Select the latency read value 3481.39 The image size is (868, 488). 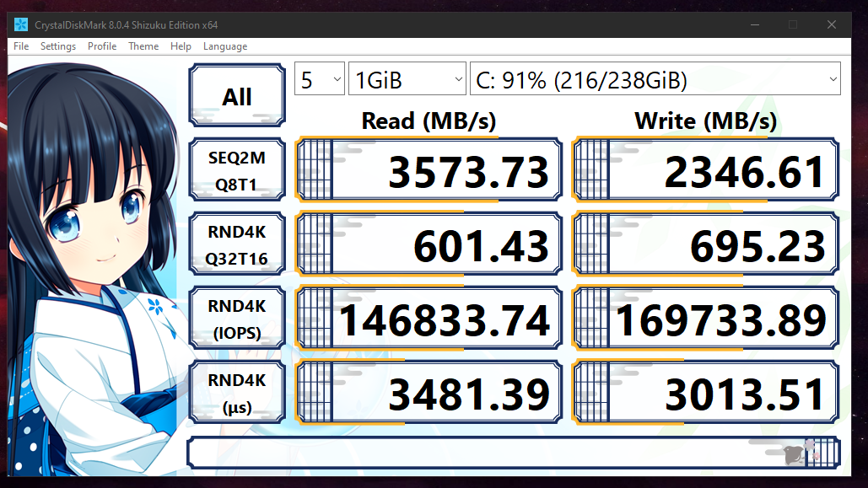(429, 392)
